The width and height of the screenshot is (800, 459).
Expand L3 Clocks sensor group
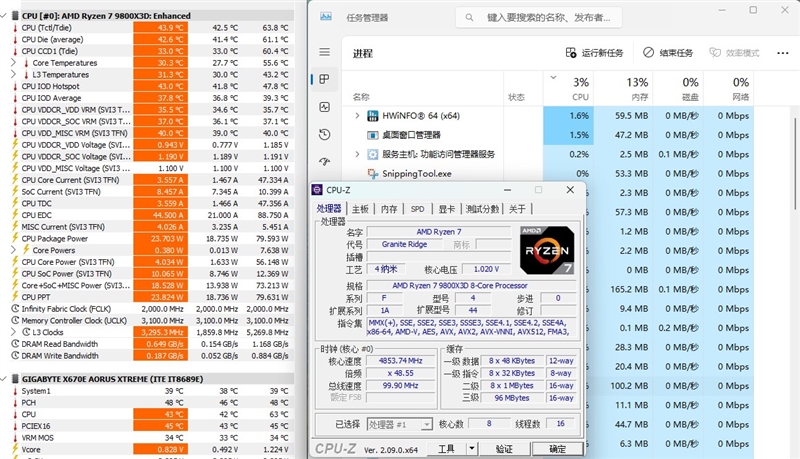point(14,332)
